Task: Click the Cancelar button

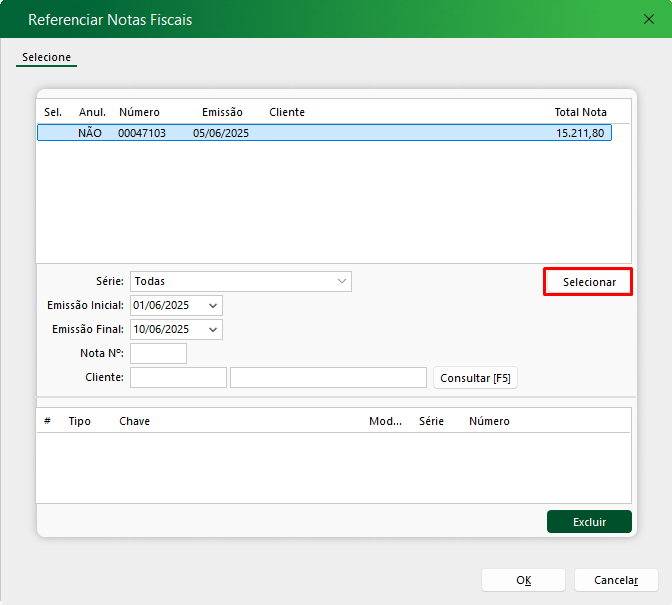Action: [x=616, y=580]
